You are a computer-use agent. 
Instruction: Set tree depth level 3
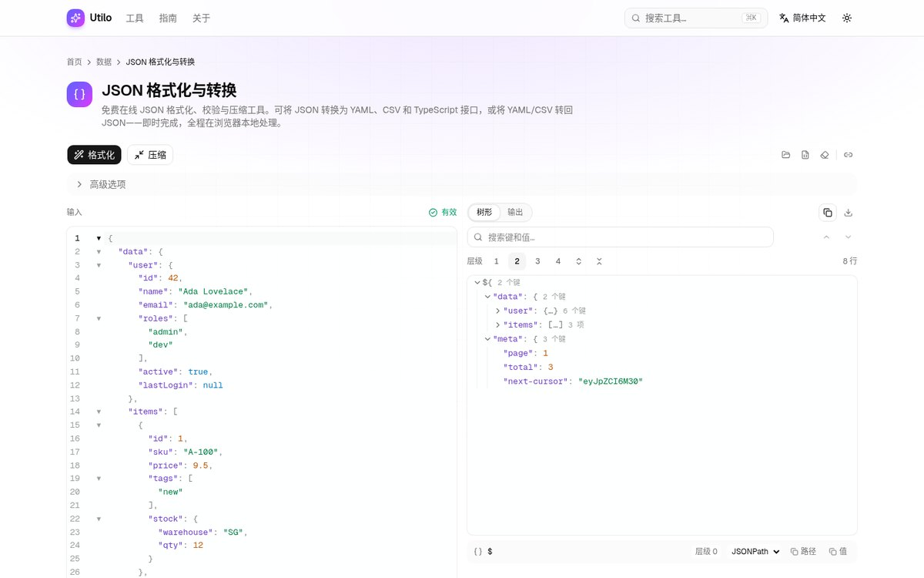537,261
